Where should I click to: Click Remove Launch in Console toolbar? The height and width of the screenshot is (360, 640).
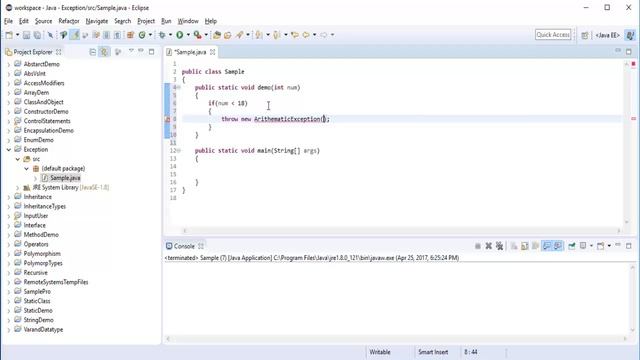click(489, 246)
